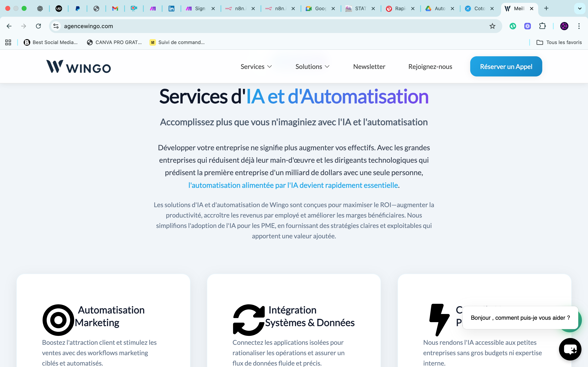Screen dimensions: 588x367
Task: Open the pinned PayPal tab
Action: click(x=78, y=9)
